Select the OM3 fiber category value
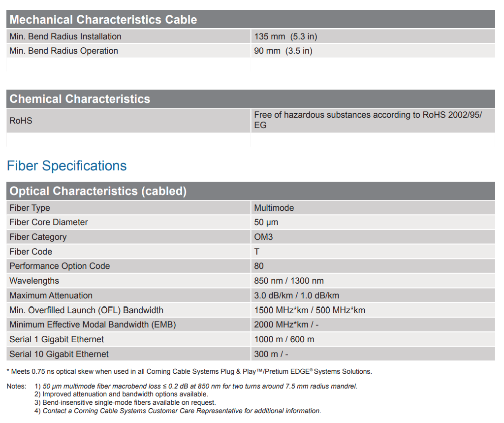Image resolution: width=504 pixels, height=423 pixels. [x=263, y=237]
